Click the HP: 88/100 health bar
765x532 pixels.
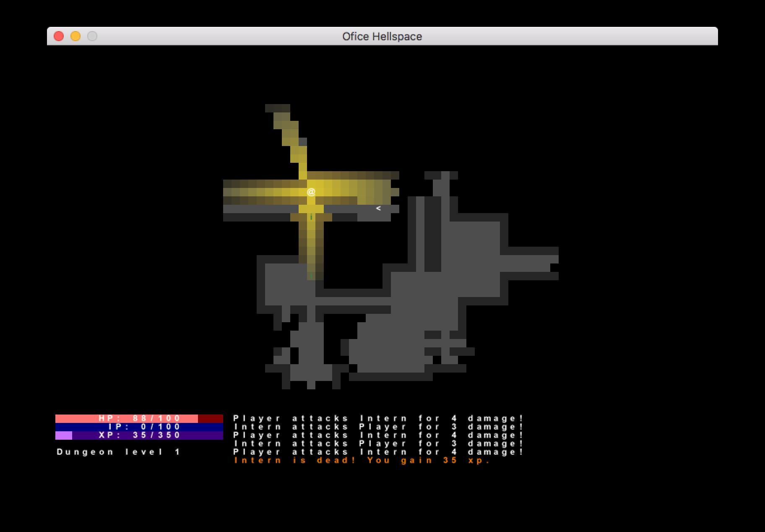pos(139,418)
